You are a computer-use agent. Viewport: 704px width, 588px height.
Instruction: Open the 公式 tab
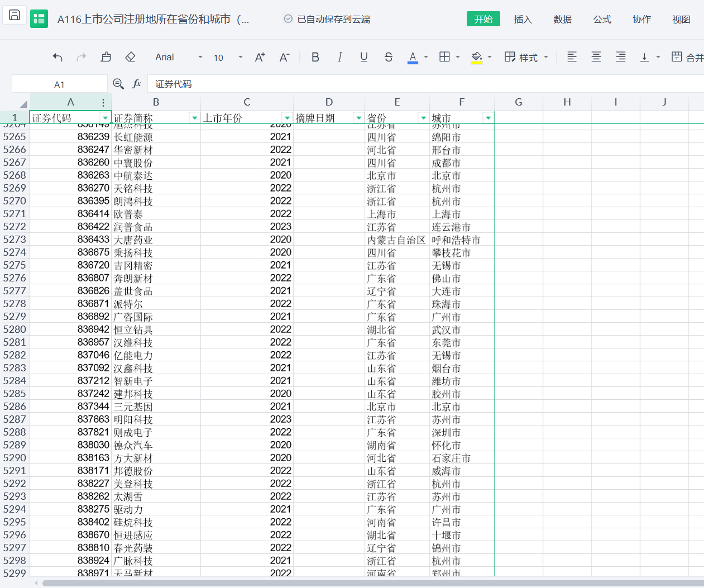pyautogui.click(x=602, y=19)
